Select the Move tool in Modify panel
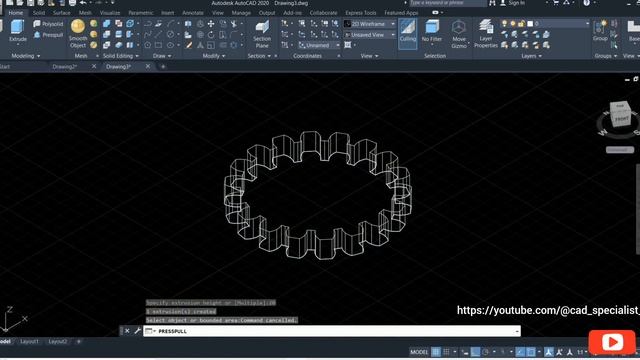The image size is (640, 360). click(211, 24)
